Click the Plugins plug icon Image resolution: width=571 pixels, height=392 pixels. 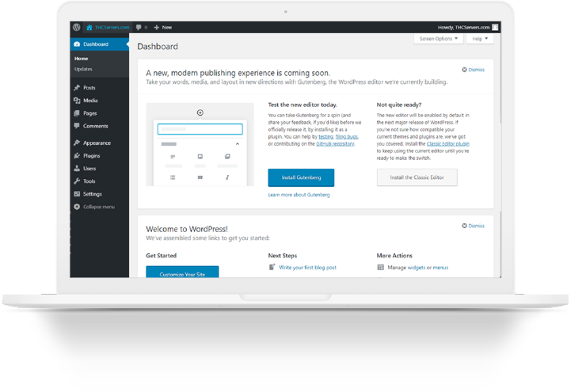pyautogui.click(x=77, y=155)
